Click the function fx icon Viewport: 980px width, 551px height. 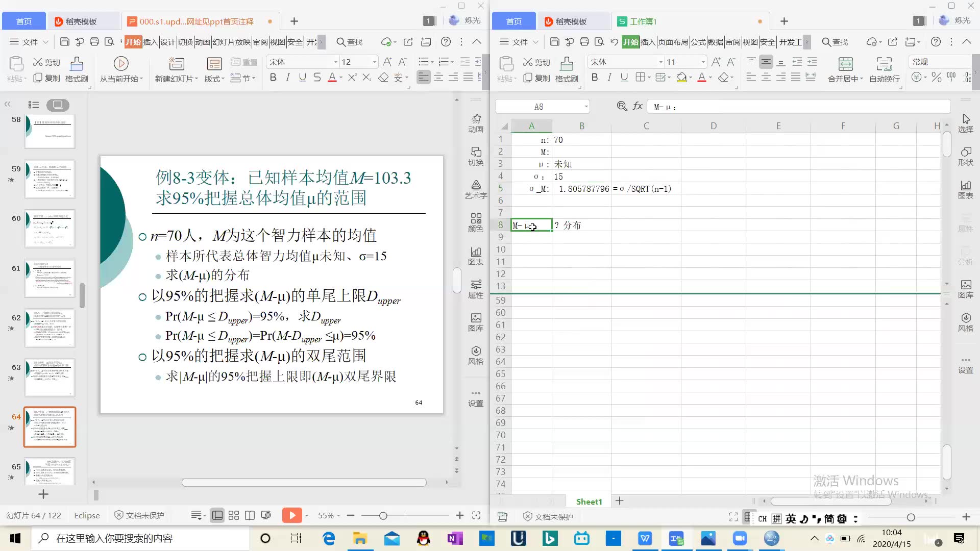point(638,106)
